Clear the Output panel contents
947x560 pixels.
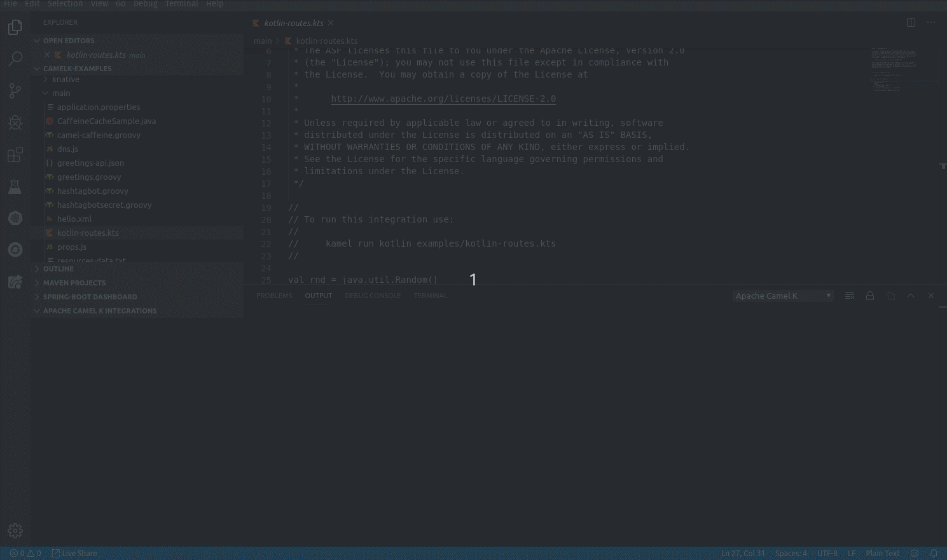[x=849, y=295]
